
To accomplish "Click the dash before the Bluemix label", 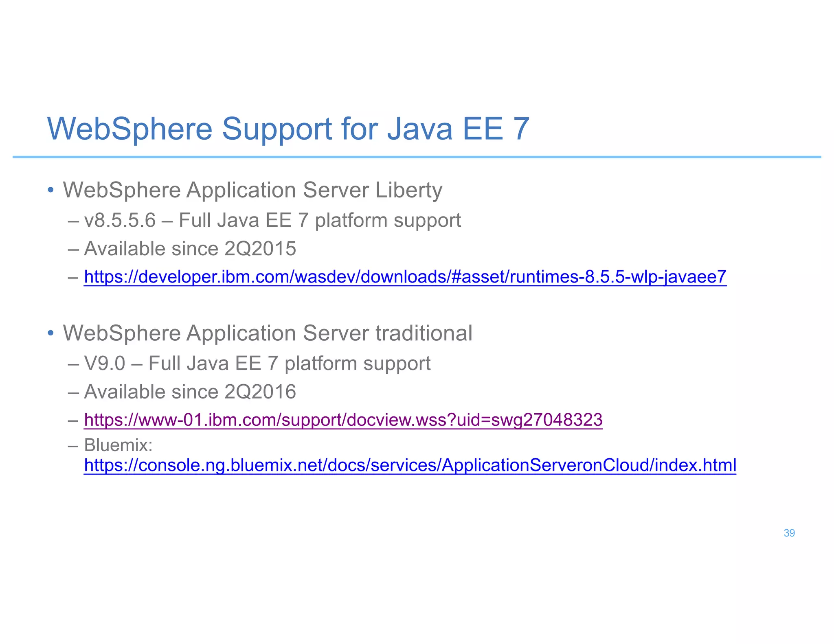I will pyautogui.click(x=73, y=446).
